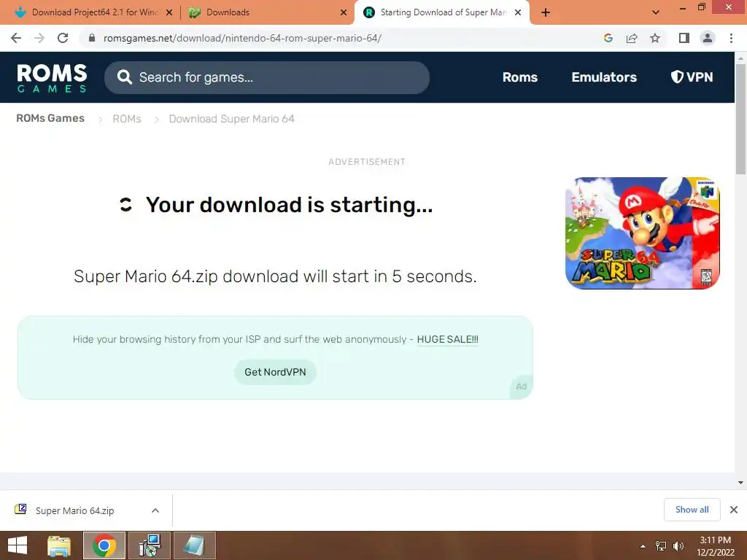Screen dimensions: 747x560
Task: Close the Starting Download tab
Action: click(x=518, y=13)
